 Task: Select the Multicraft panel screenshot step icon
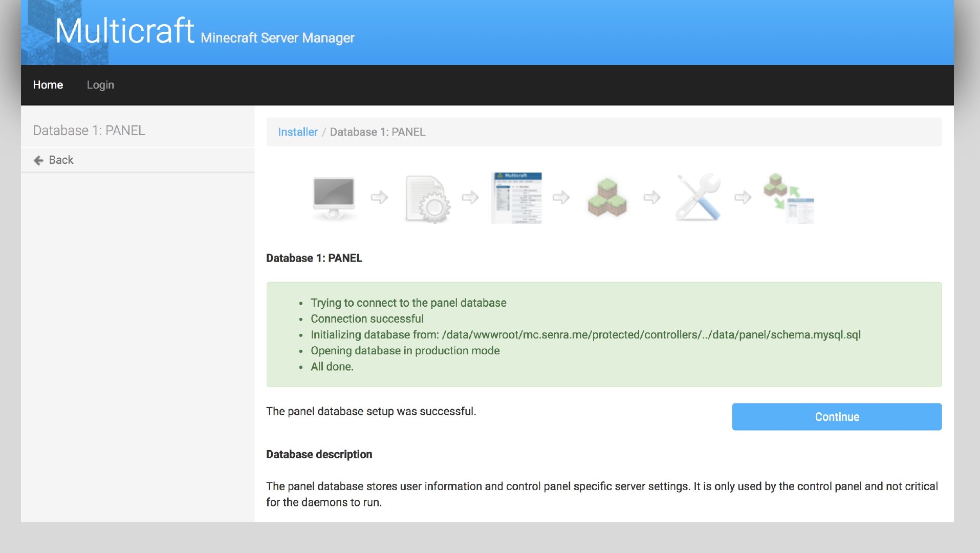[516, 198]
